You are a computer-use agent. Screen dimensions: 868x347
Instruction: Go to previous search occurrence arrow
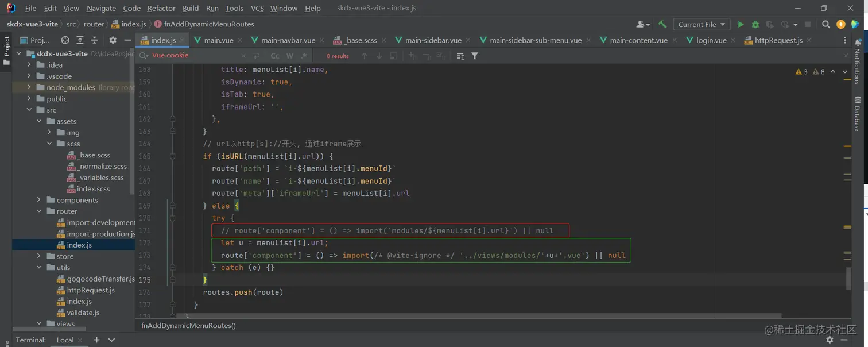click(x=364, y=56)
